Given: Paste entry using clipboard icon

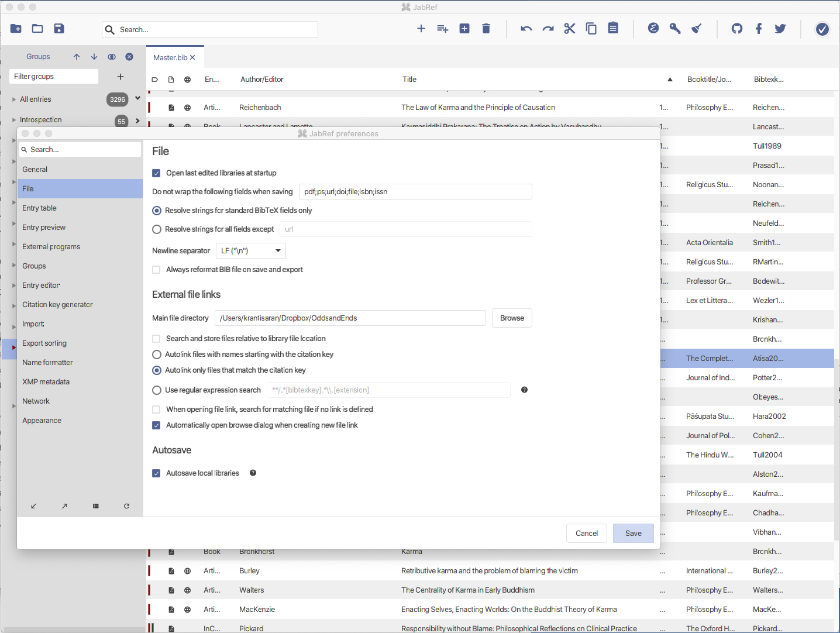Looking at the screenshot, I should click(x=613, y=28).
